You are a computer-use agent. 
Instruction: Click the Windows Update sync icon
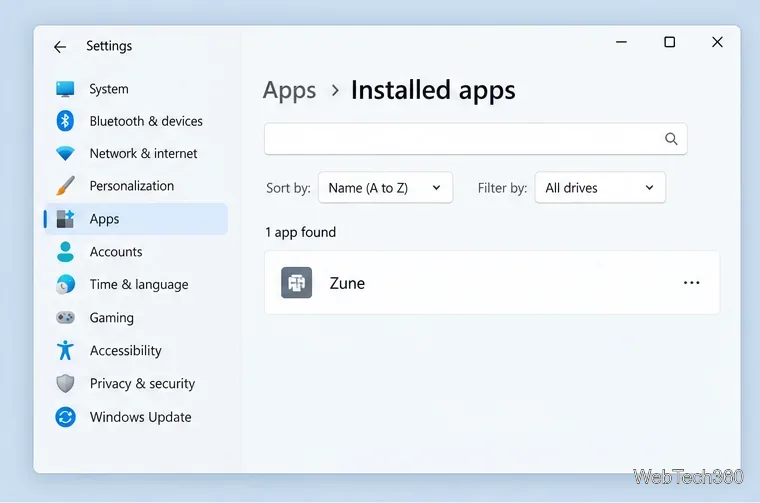click(65, 417)
